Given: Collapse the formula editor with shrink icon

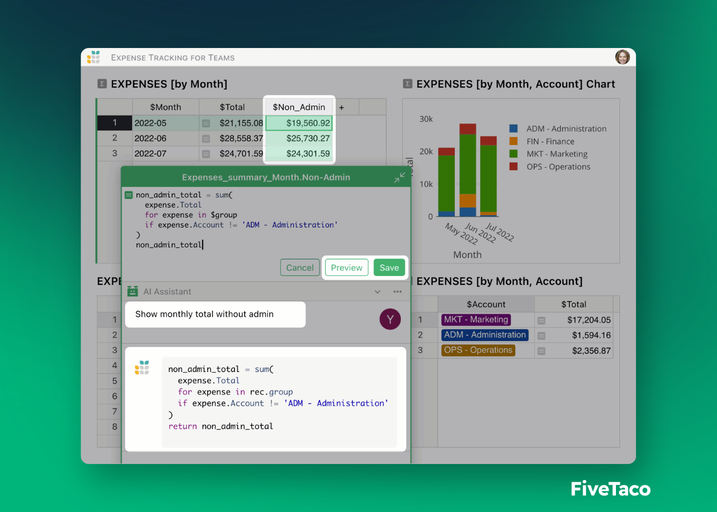Looking at the screenshot, I should [399, 177].
